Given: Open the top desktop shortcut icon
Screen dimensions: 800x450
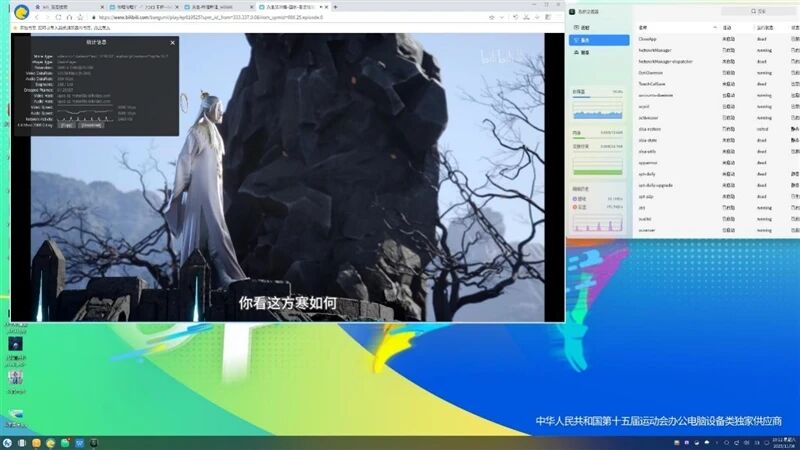Looking at the screenshot, I should point(16,344).
